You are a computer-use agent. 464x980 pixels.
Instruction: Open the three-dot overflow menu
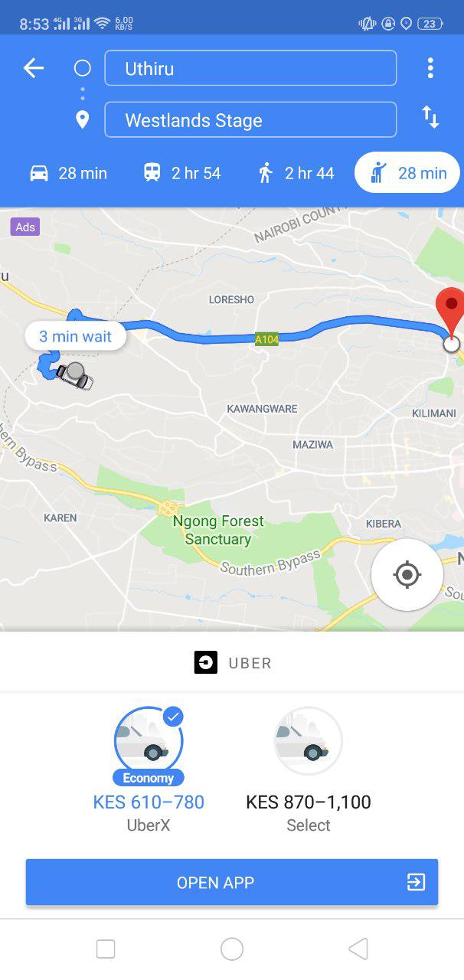[430, 68]
